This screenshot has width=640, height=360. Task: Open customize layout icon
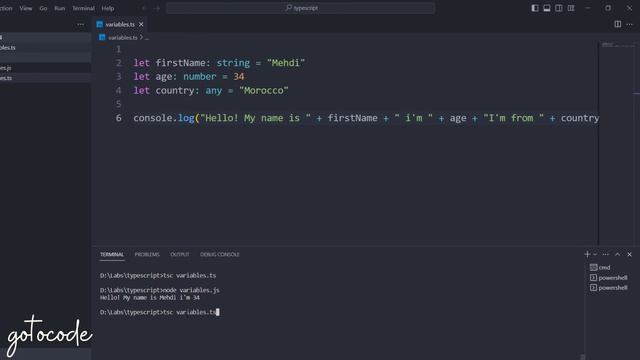pos(571,8)
